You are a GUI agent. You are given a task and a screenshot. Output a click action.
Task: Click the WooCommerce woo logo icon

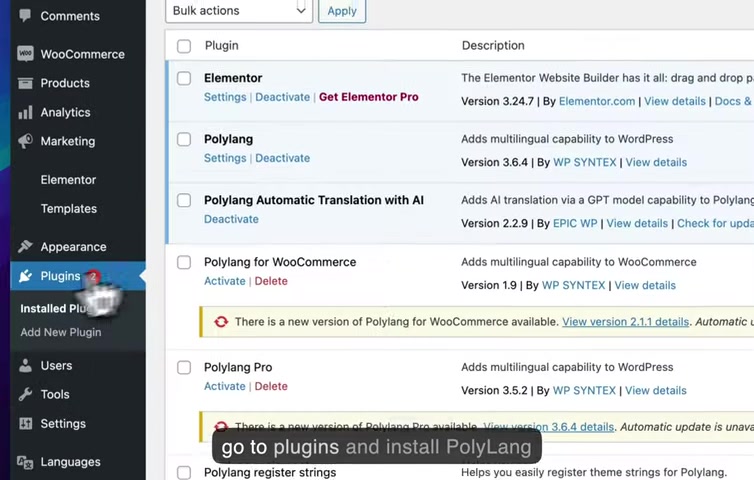point(25,53)
